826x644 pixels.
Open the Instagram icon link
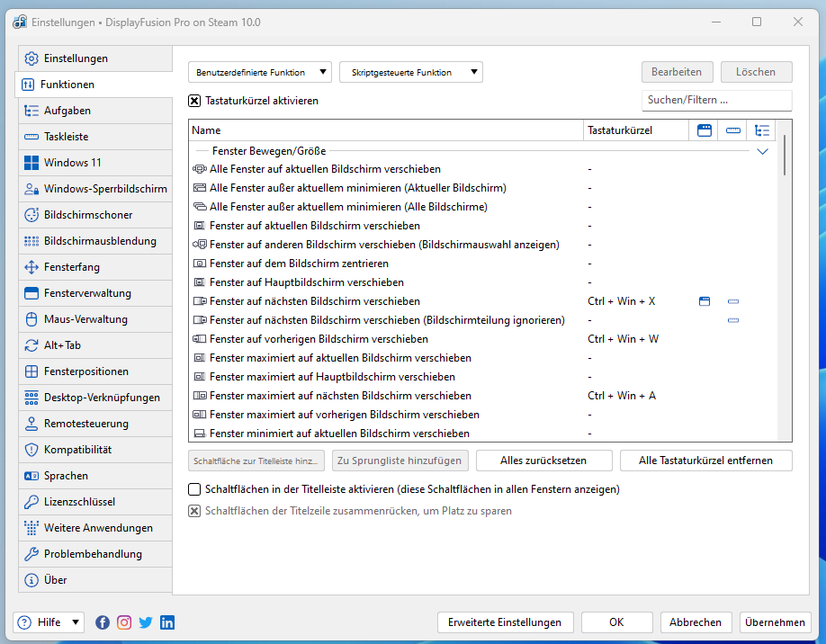point(124,622)
